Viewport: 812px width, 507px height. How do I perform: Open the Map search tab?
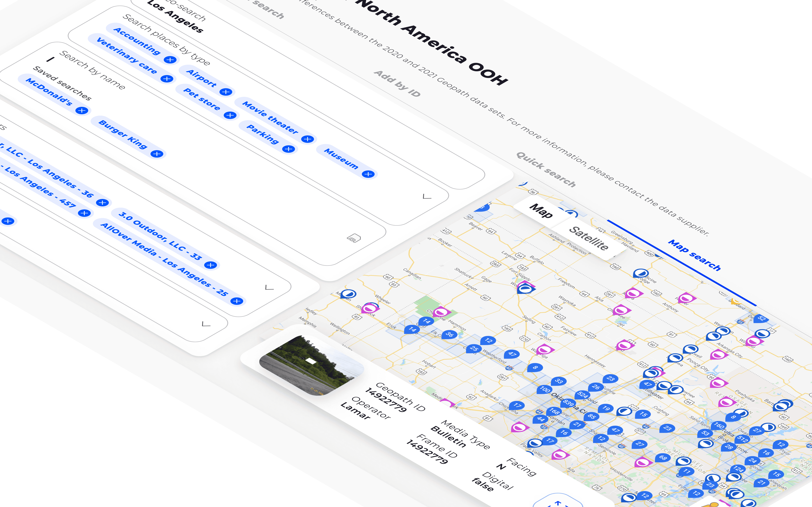coord(694,255)
